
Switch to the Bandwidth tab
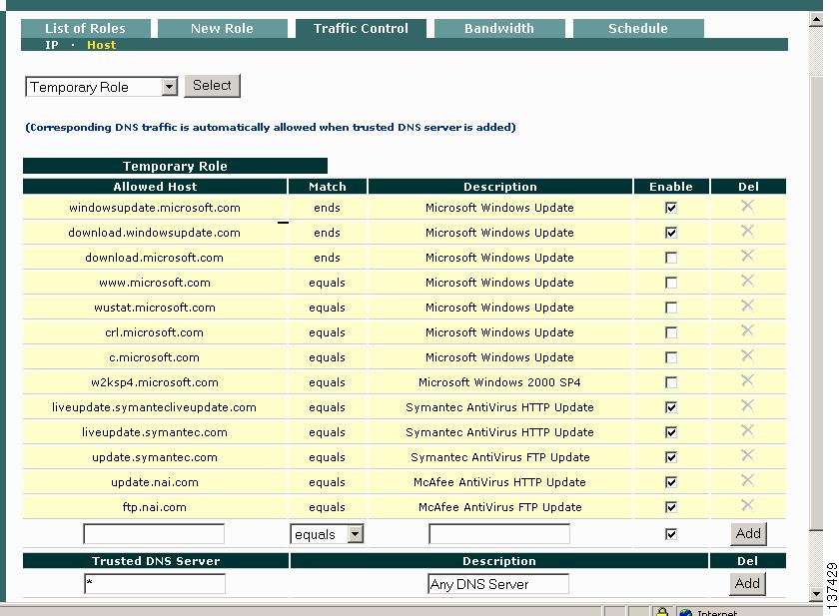coord(498,28)
